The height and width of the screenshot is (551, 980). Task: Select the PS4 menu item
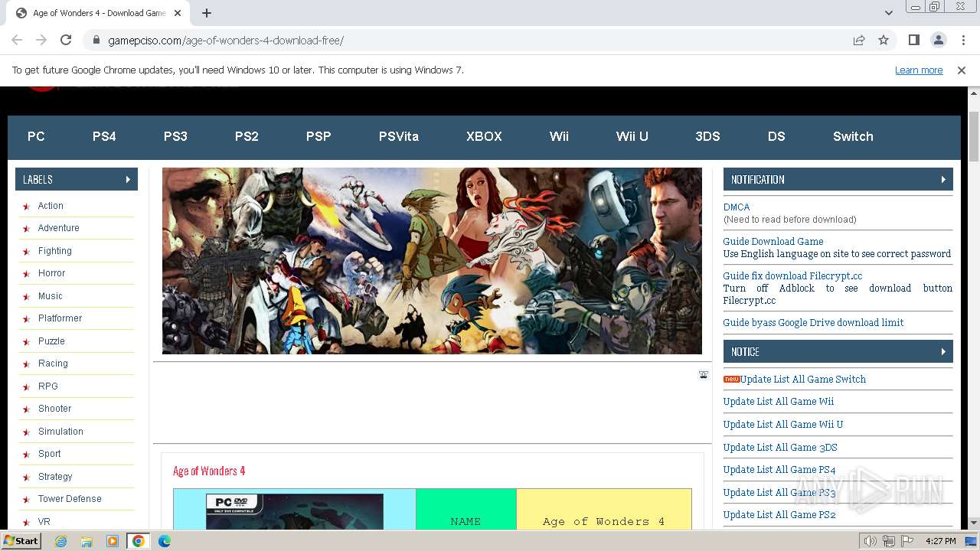pyautogui.click(x=104, y=136)
